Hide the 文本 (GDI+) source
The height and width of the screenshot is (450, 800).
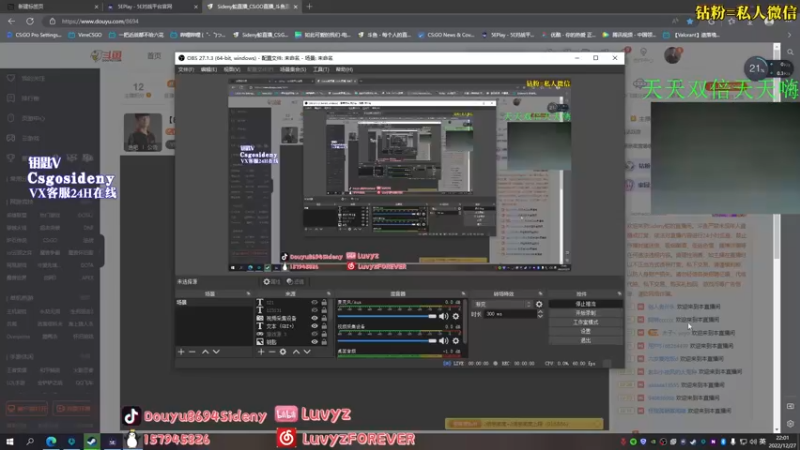pos(315,326)
